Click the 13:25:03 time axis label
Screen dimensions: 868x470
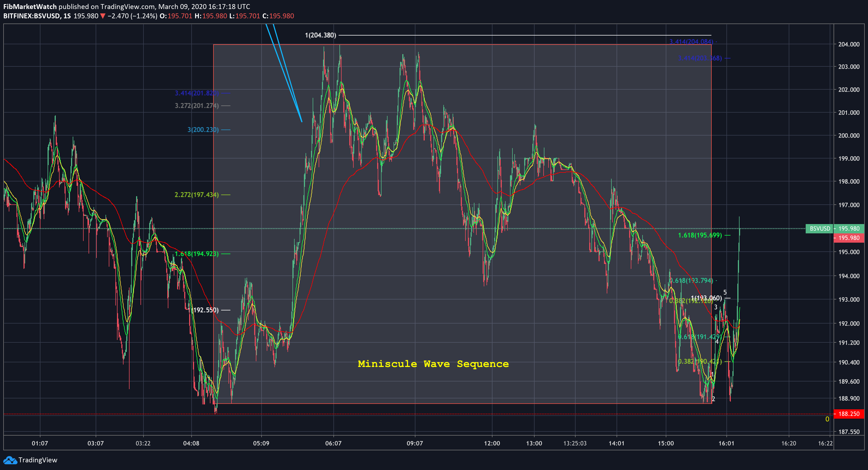[x=575, y=443]
